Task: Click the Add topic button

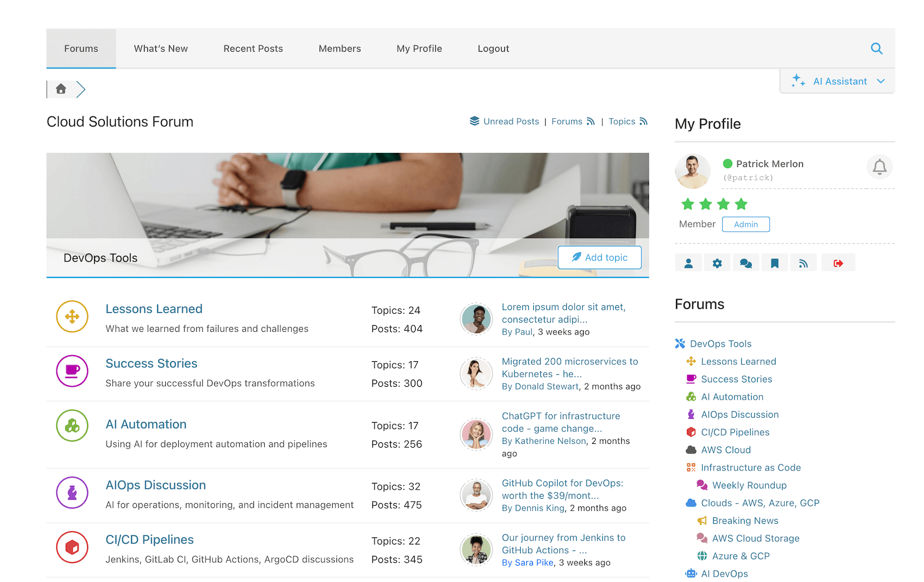Action: coord(600,257)
